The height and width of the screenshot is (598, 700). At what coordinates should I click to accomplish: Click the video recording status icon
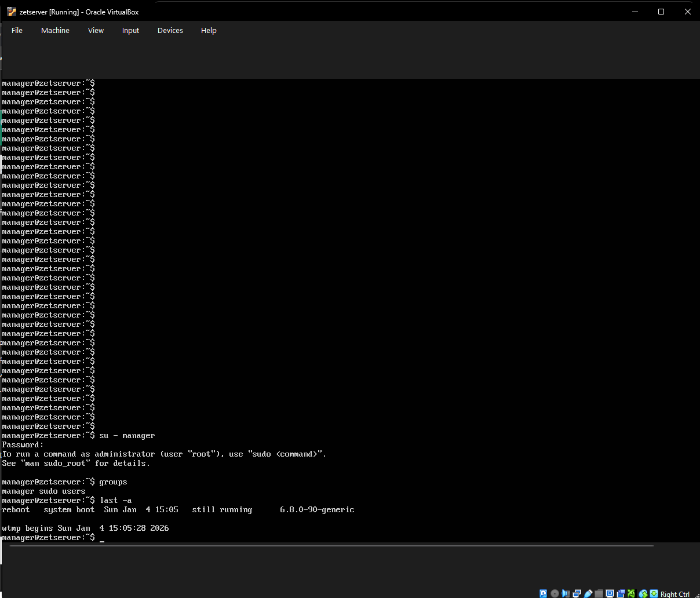point(620,593)
